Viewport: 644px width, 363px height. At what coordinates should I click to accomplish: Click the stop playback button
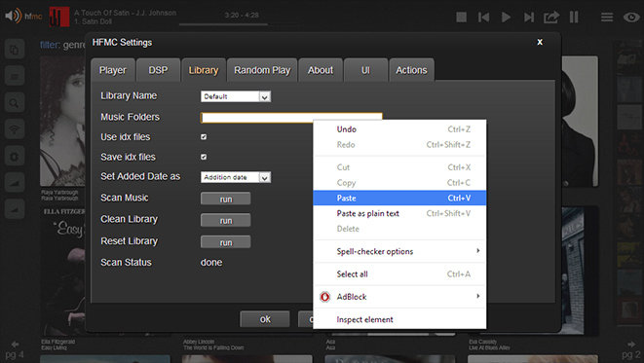[x=461, y=17]
